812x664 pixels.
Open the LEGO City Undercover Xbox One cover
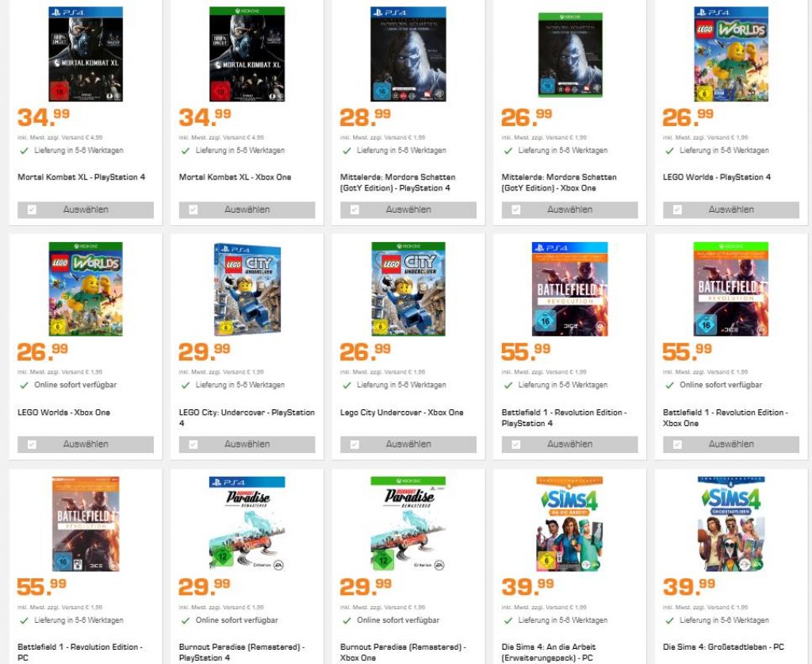click(408, 289)
